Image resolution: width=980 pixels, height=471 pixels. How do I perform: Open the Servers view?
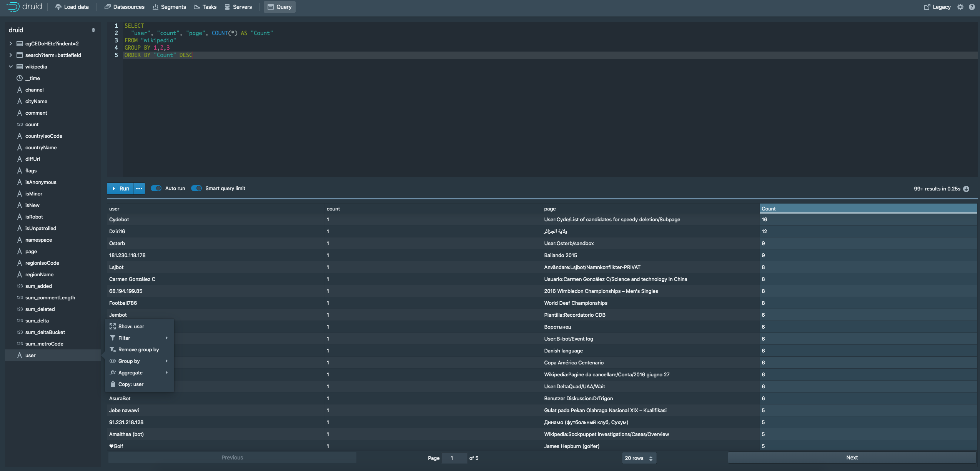point(238,7)
